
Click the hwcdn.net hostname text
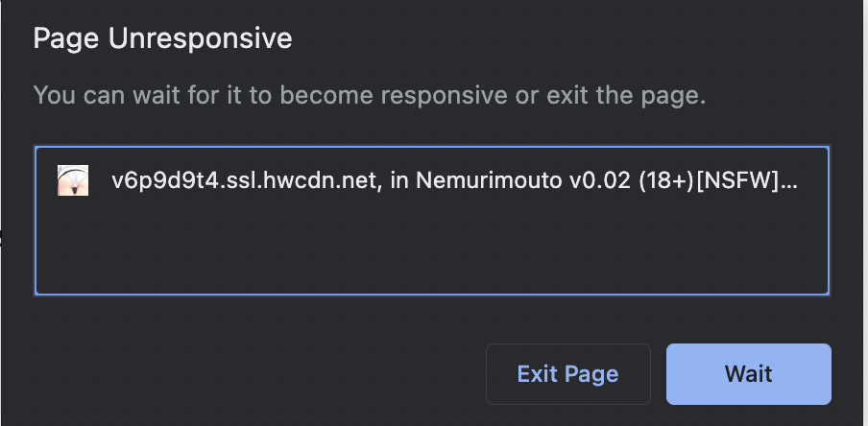pos(245,180)
